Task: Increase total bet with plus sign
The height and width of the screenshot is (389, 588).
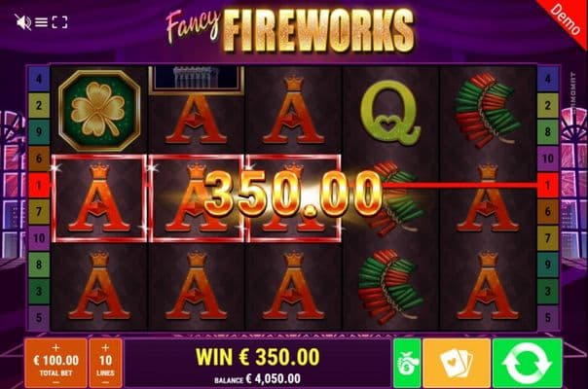Action: [55, 347]
